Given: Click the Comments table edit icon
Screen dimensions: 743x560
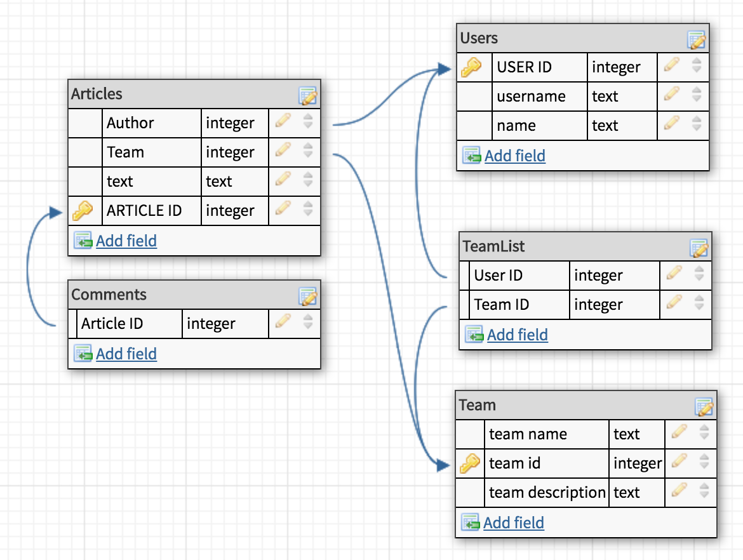Looking at the screenshot, I should point(308,297).
